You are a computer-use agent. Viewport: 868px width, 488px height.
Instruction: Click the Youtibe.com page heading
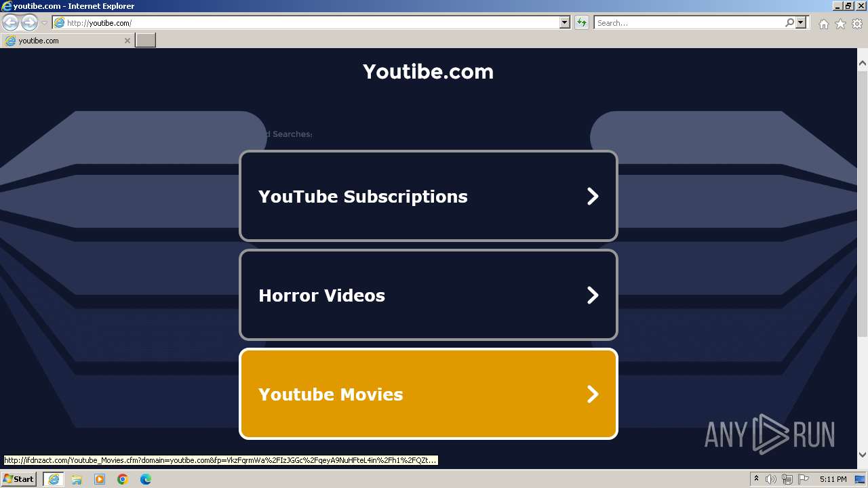[x=428, y=72]
